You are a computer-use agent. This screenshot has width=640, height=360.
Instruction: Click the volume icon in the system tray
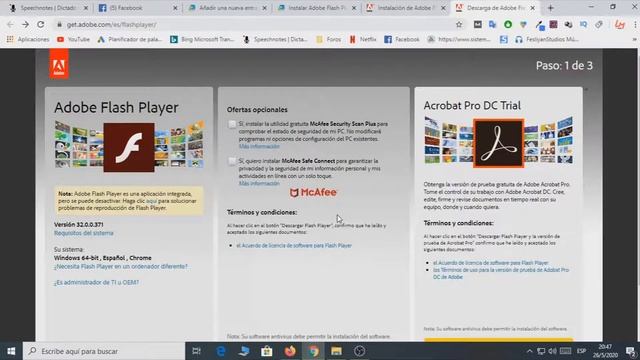coord(553,351)
